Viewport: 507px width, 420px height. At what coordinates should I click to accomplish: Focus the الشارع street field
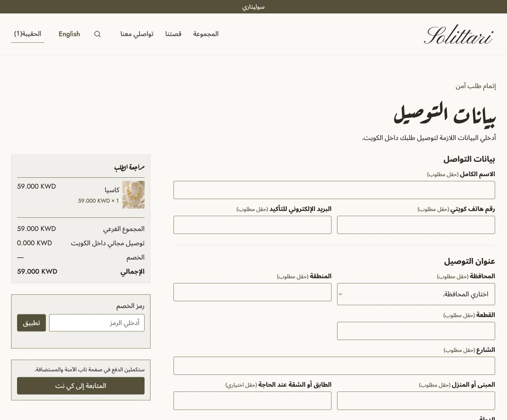(x=334, y=366)
